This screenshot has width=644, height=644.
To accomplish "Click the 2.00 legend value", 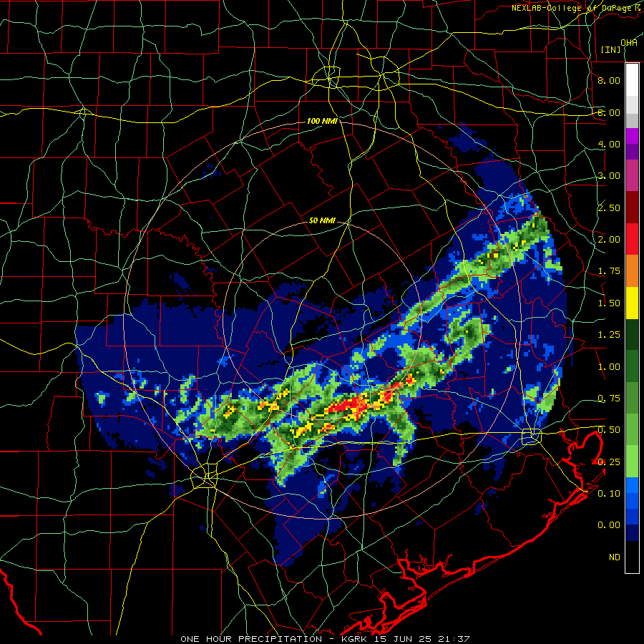I will pyautogui.click(x=609, y=240).
